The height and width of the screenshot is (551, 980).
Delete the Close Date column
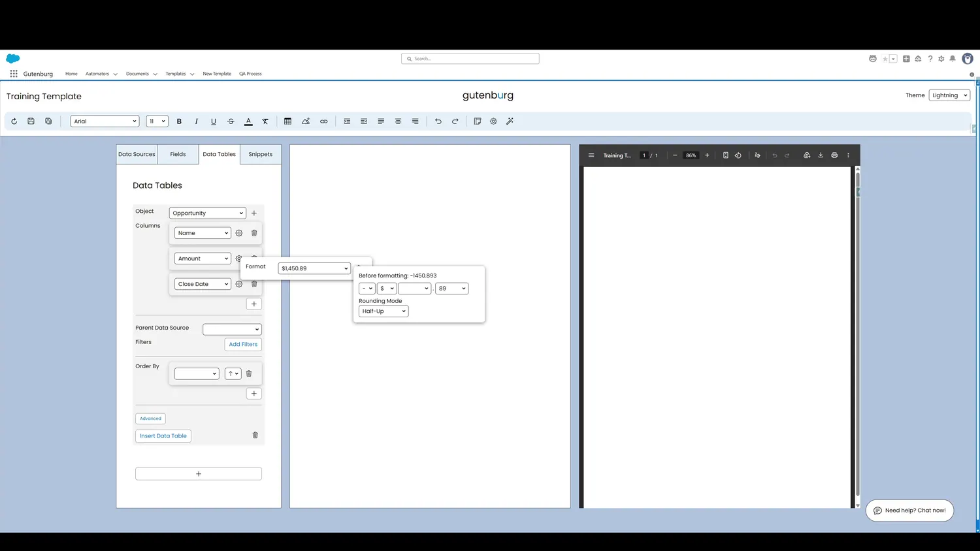click(254, 284)
